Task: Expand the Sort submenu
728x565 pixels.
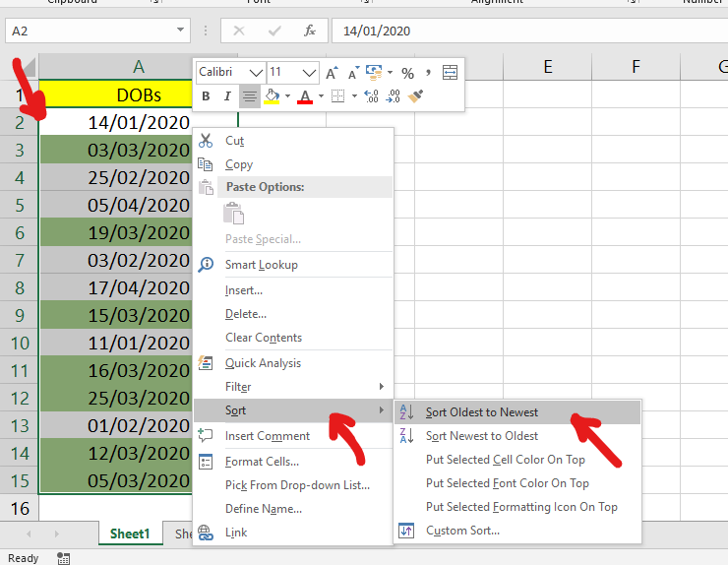Action: coord(293,410)
